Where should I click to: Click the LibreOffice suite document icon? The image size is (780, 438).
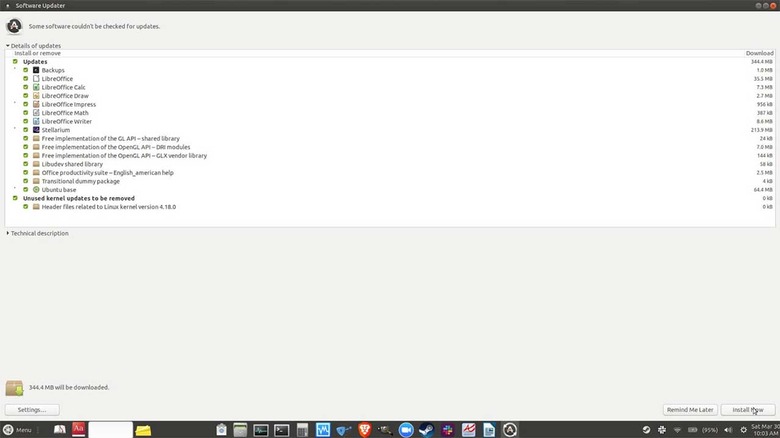(x=36, y=79)
